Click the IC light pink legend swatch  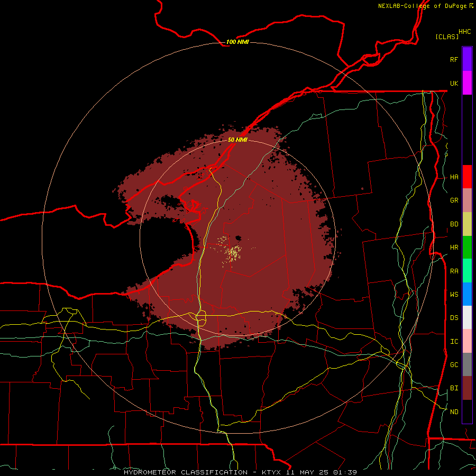coord(467,341)
